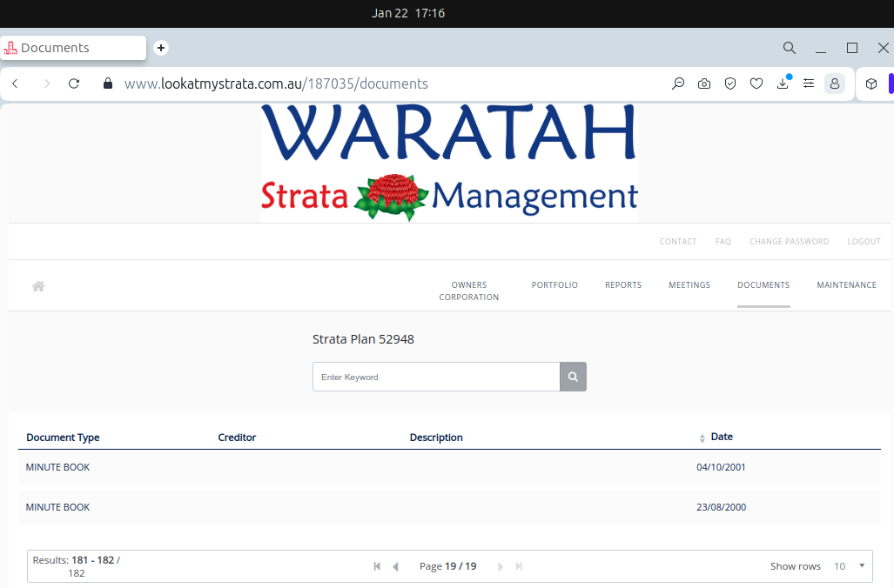The image size is (894, 588).
Task: Open the extensions cube icon
Action: pyautogui.click(x=871, y=84)
